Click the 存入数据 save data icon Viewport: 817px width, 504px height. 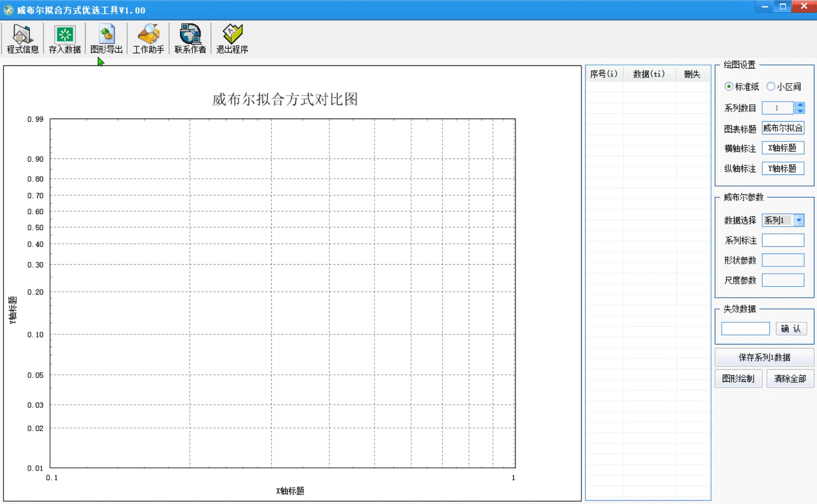[x=64, y=38]
